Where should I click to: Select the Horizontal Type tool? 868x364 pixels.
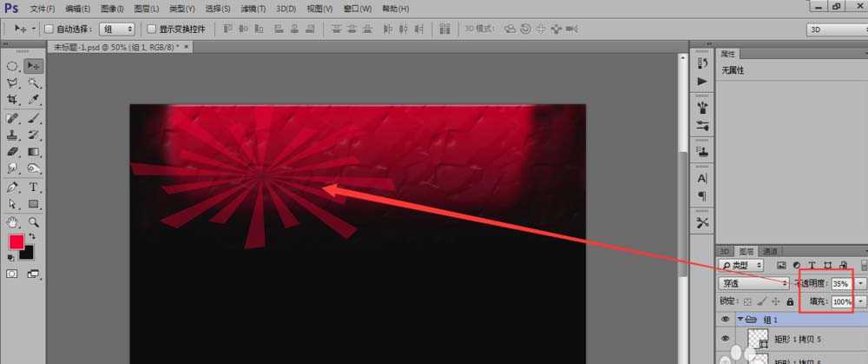[33, 187]
